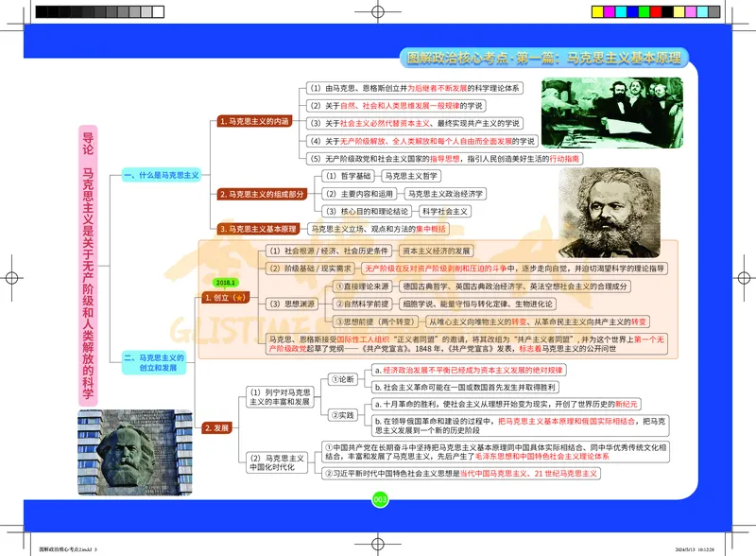
Task: Select the Karl Marx portrait sketch
Action: [x=596, y=210]
